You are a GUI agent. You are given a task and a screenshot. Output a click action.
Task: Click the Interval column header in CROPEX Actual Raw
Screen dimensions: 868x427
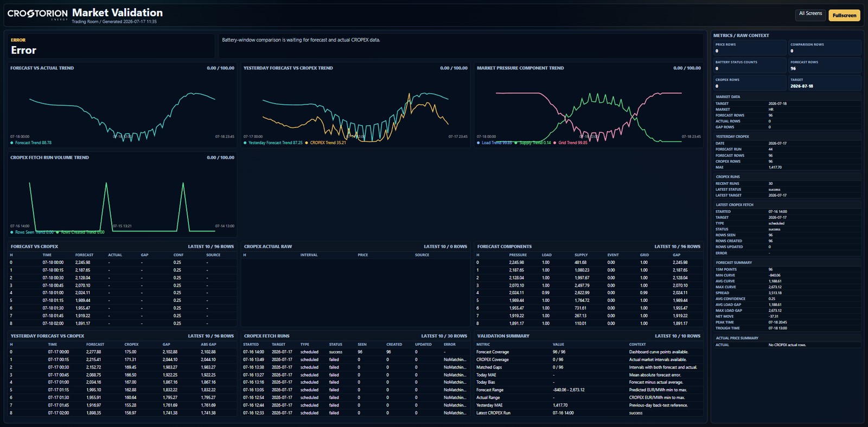coord(309,255)
